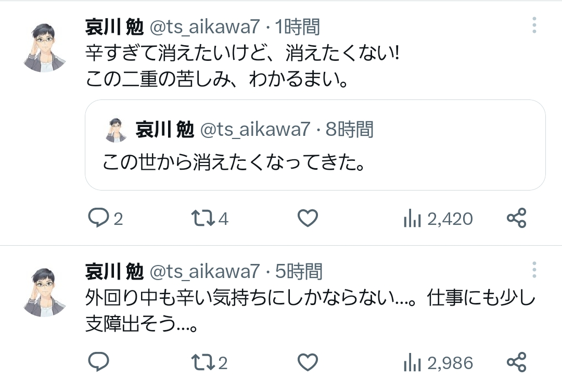
Task: View analytics showing 2,986 views
Action: tap(438, 363)
